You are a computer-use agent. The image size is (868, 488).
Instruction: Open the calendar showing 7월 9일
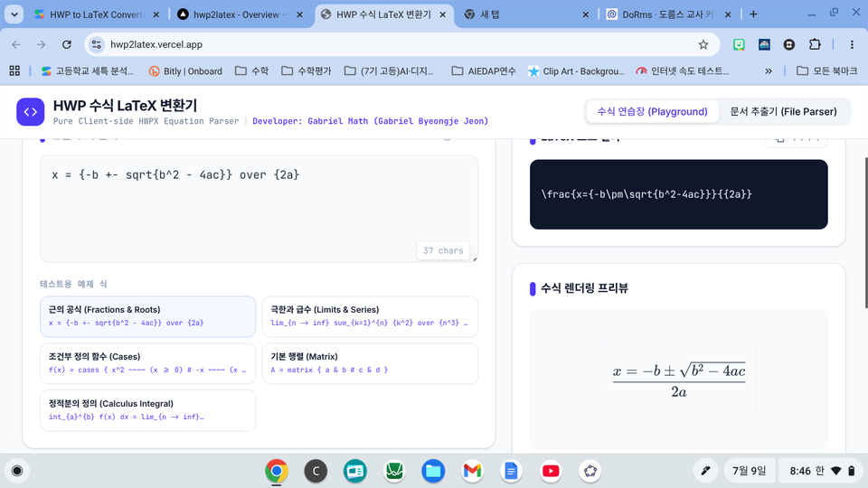749,471
